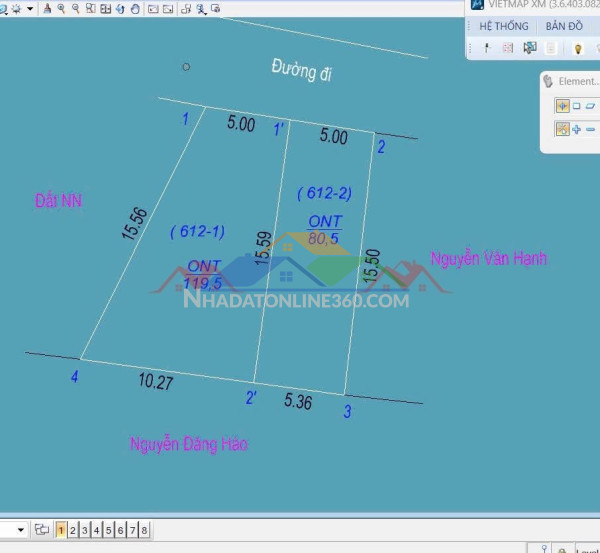Click the 'Đất NN' label
Image resolution: width=600 pixels, height=553 pixels.
tap(59, 201)
